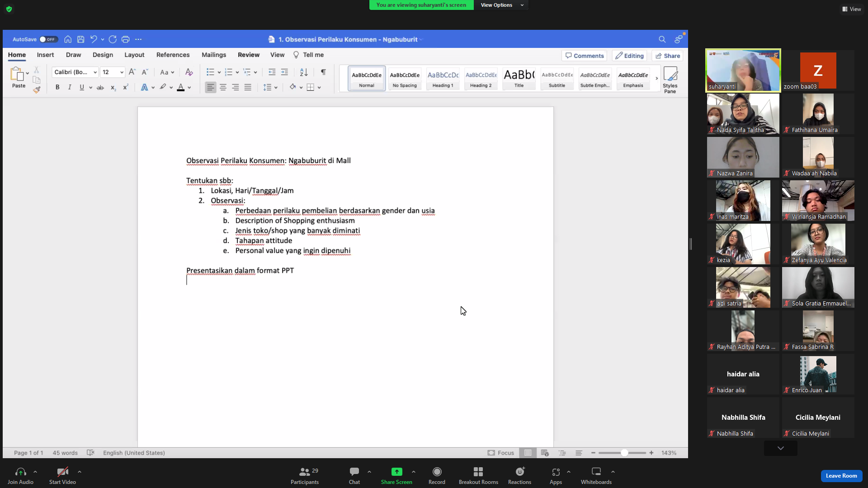Increase paragraph indent
The image size is (868, 488).
(284, 72)
